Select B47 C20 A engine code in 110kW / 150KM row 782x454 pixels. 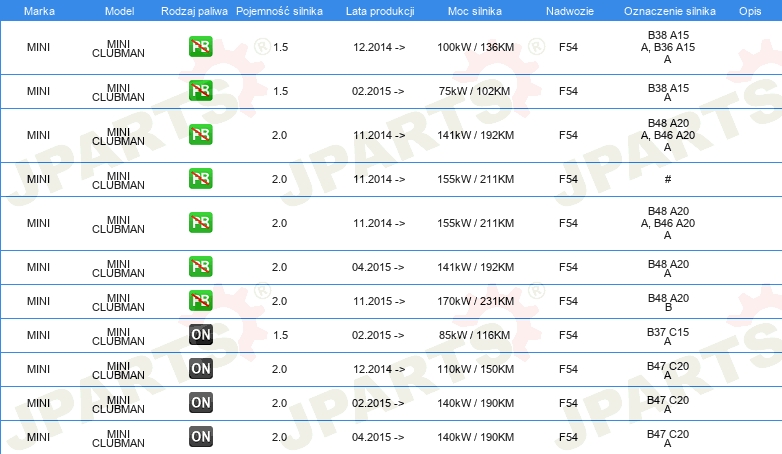[668, 370]
